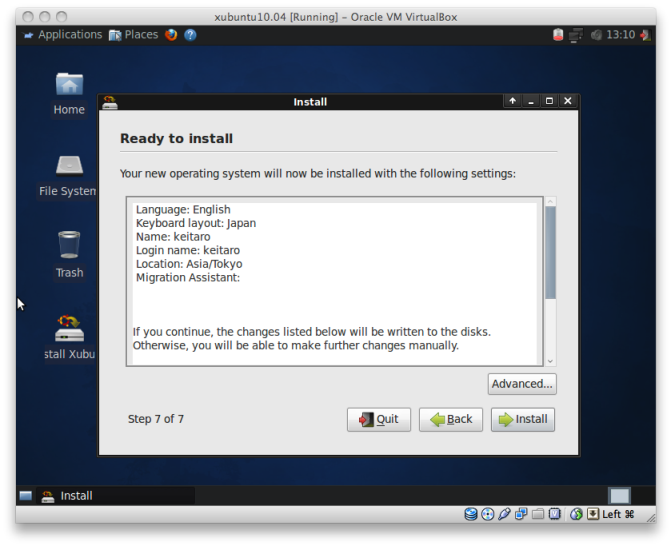Click the Show Desktop icon in bottom panel
Viewport: 671px width, 546px height.
point(26,496)
